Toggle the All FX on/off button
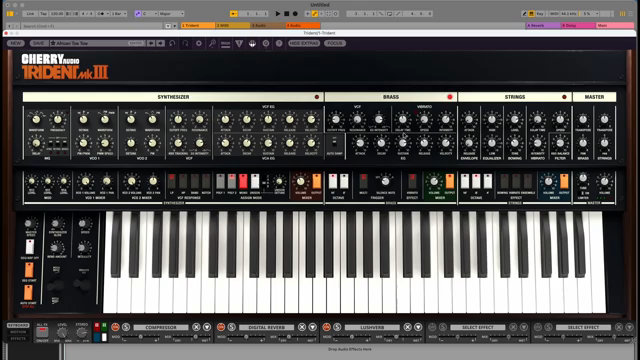Screen dimensions: 640x360 click(x=42, y=332)
